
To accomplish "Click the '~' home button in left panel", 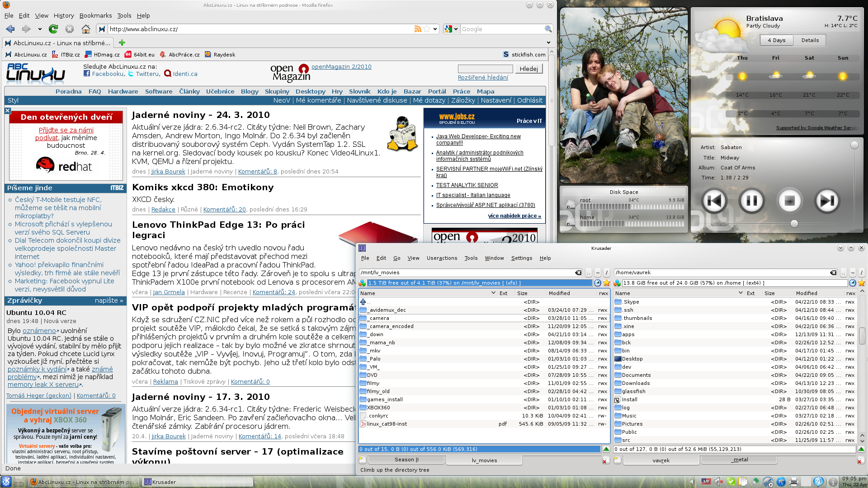I will click(598, 272).
